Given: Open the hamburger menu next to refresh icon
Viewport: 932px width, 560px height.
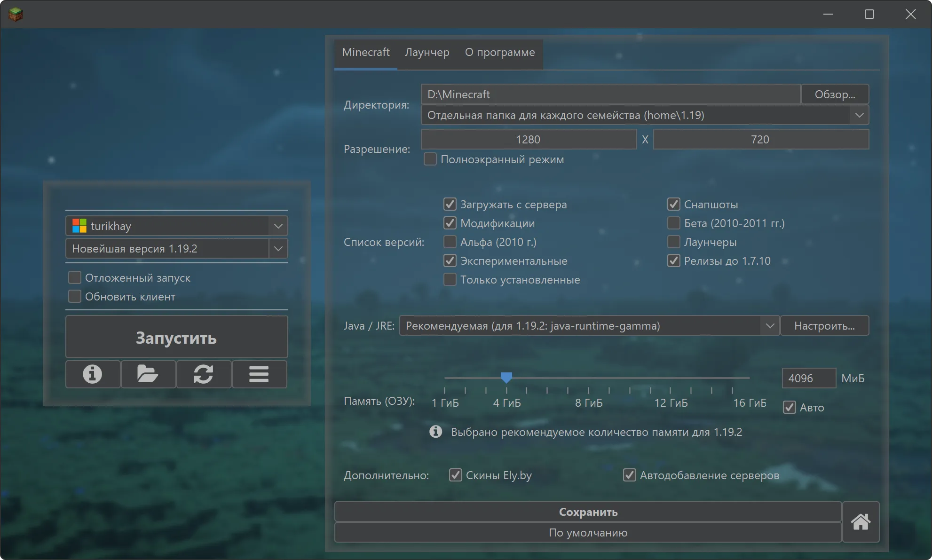Looking at the screenshot, I should tap(259, 374).
